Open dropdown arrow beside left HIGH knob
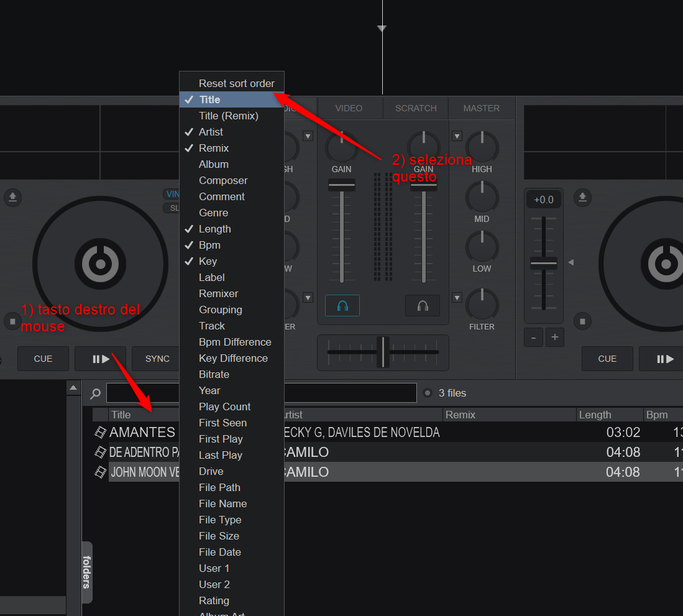 tap(308, 136)
